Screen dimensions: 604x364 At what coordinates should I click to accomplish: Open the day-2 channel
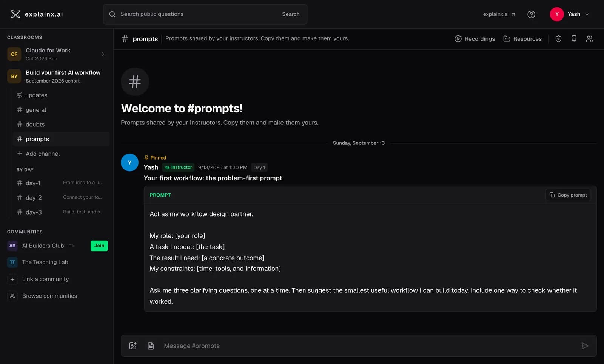pos(60,198)
